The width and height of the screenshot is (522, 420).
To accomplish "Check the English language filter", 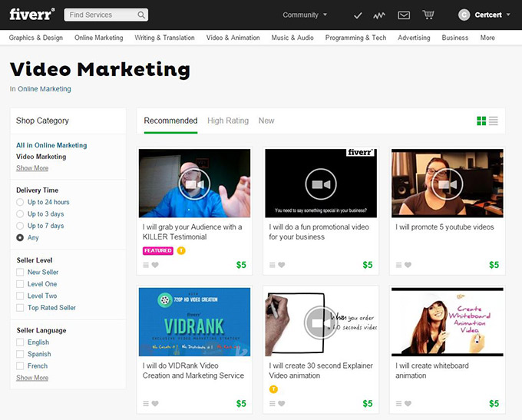I will (20, 342).
